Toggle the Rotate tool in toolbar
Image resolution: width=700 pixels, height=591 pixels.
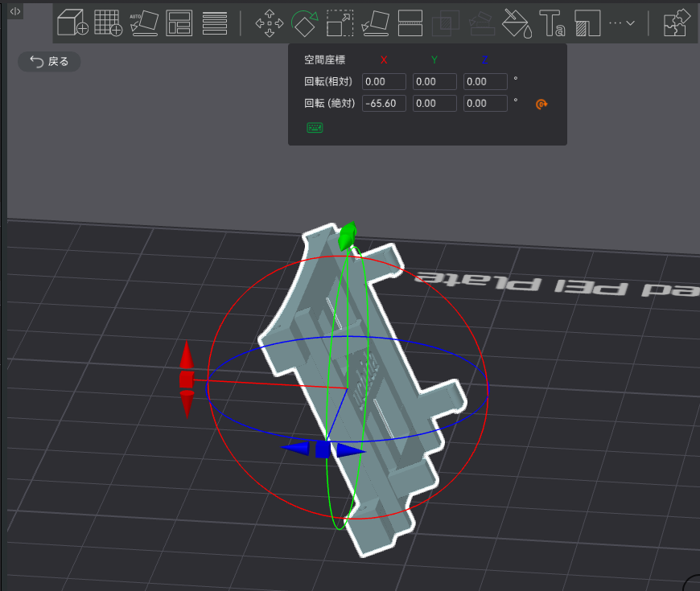tap(304, 23)
